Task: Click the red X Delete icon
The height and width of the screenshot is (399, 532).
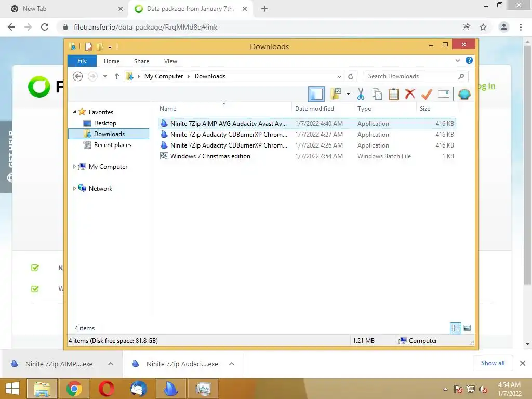Action: [x=410, y=94]
